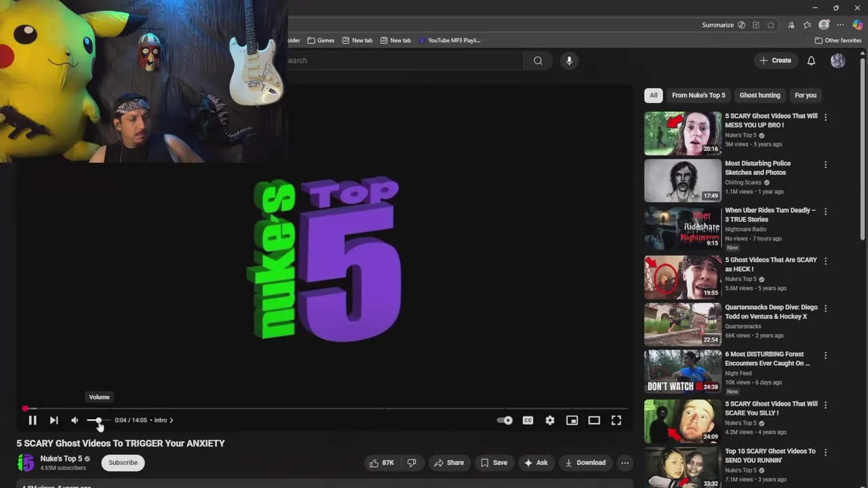Toggle the autoplay switch
The image size is (868, 488).
pos(505,420)
